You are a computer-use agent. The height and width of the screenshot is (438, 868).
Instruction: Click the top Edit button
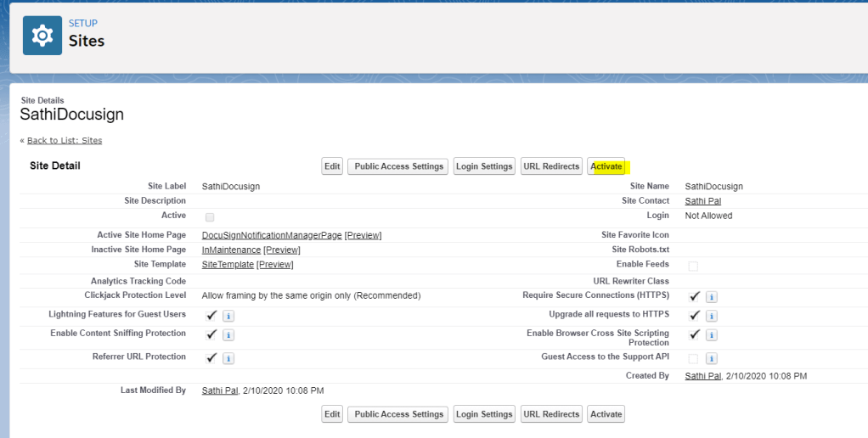tap(332, 166)
